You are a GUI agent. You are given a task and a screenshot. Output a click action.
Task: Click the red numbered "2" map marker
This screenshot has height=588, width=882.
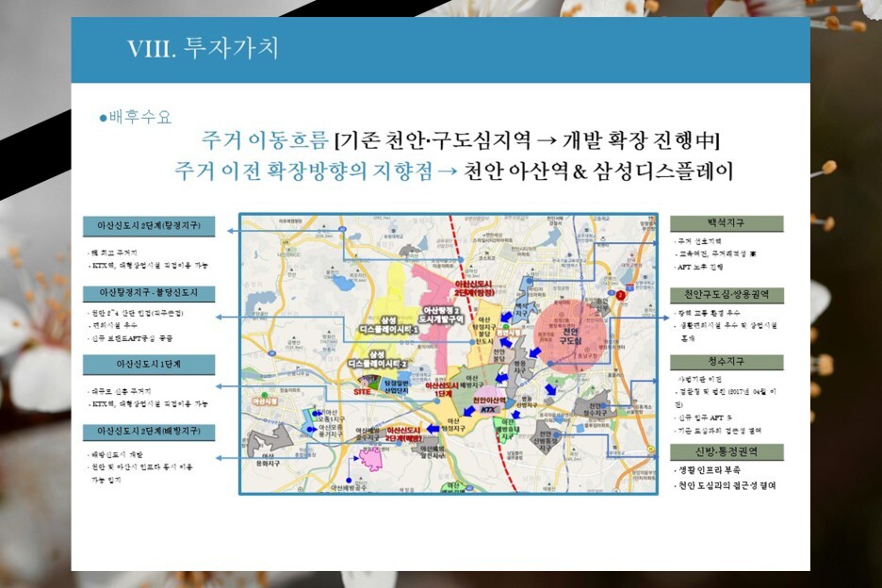point(620,295)
